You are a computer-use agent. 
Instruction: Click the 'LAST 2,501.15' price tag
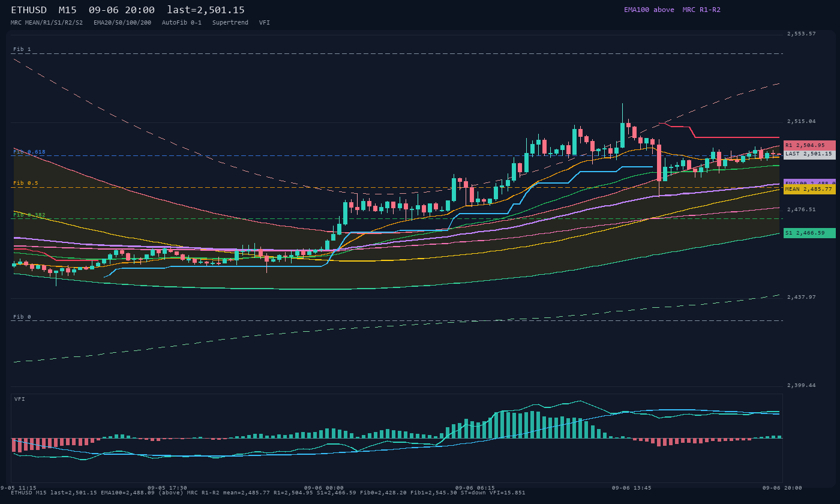pos(809,154)
